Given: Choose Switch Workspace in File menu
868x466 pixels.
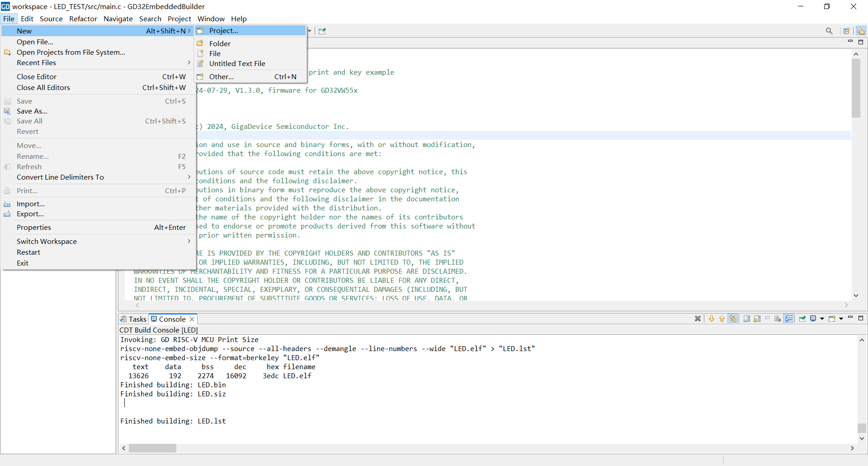Looking at the screenshot, I should 47,242.
